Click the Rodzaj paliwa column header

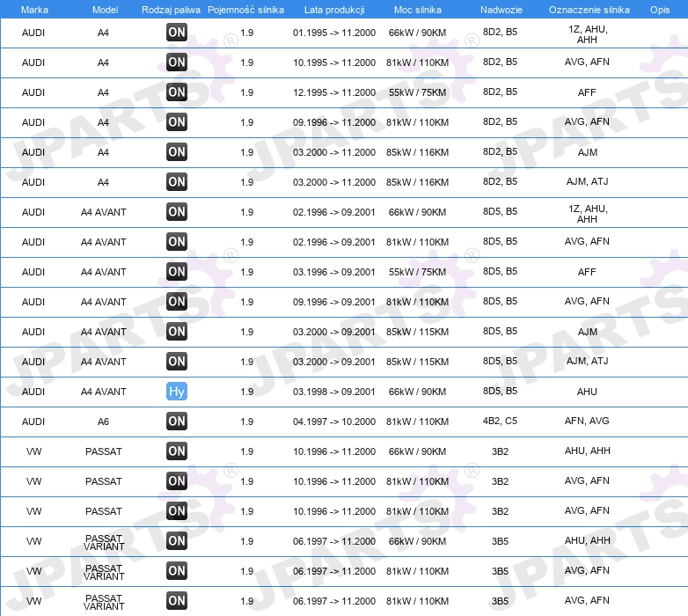[x=171, y=10]
